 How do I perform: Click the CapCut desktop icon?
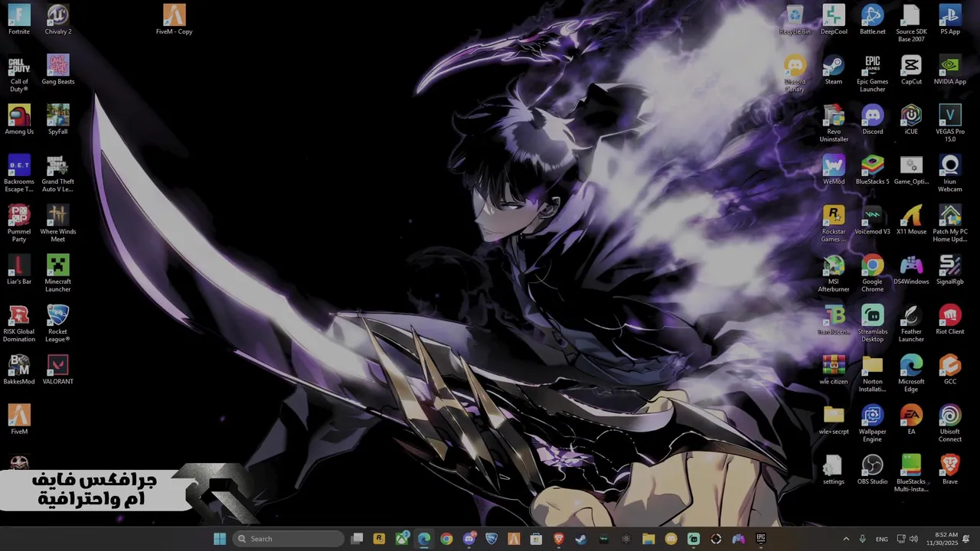point(911,70)
